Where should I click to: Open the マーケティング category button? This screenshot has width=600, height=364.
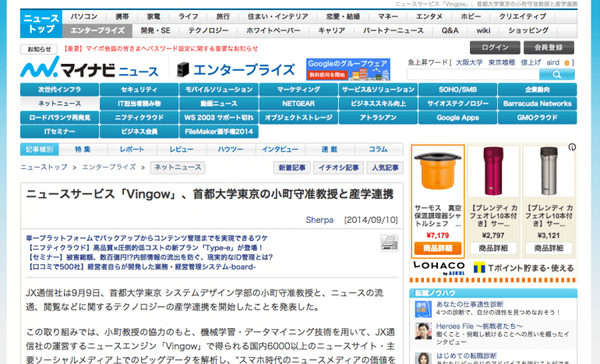[x=298, y=90]
